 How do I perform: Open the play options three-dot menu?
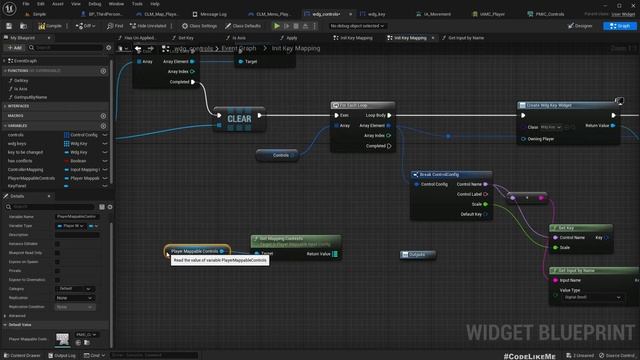coord(314,26)
